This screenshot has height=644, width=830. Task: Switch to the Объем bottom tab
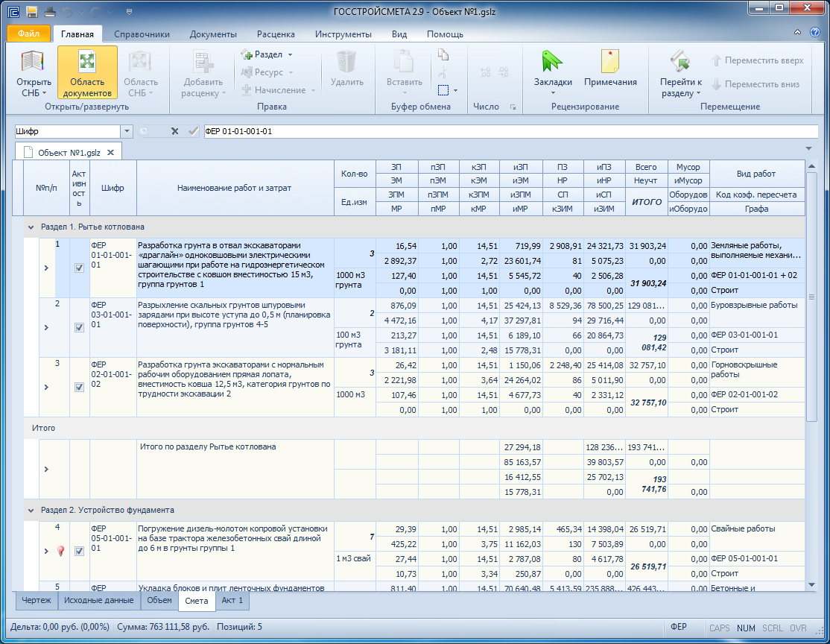(x=159, y=601)
